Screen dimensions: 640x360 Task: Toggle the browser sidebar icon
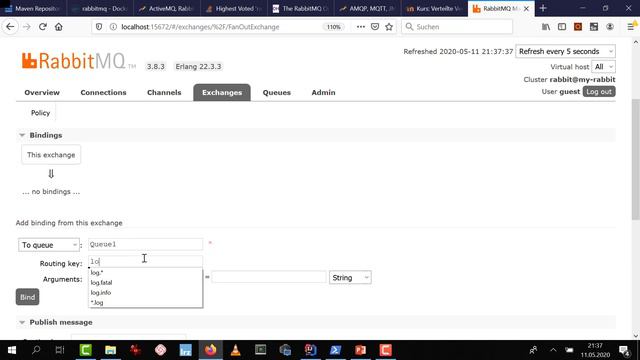(562, 27)
